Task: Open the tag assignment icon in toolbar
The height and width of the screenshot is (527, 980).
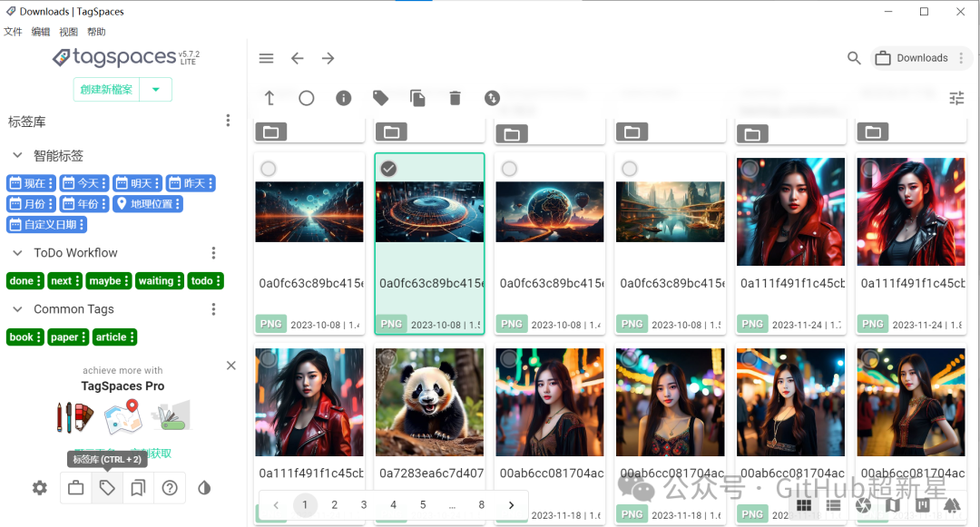Action: 380,98
